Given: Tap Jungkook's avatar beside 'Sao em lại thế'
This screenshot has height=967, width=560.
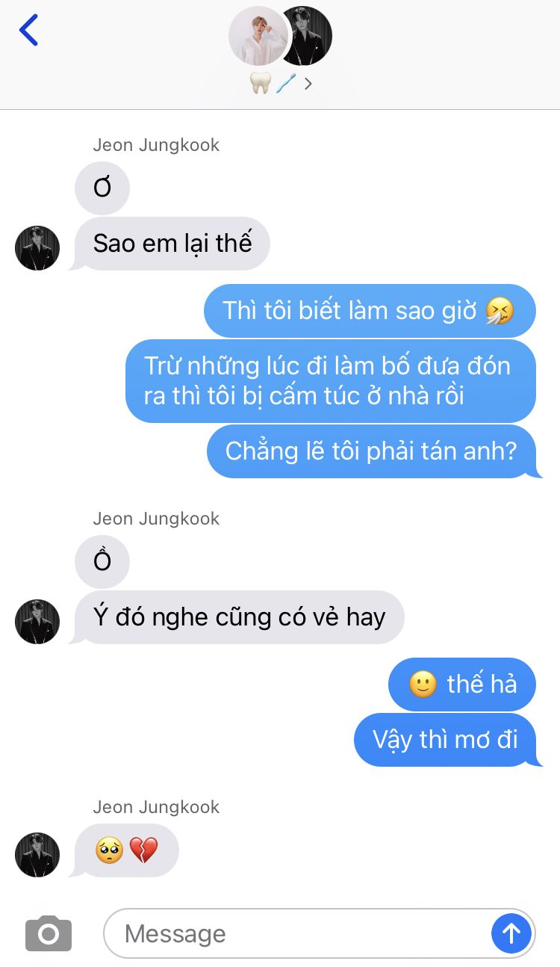Looking at the screenshot, I should click(37, 248).
